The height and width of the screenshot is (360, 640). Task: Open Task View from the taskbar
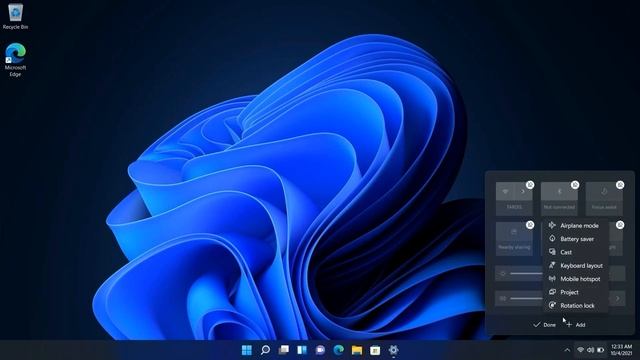point(284,350)
